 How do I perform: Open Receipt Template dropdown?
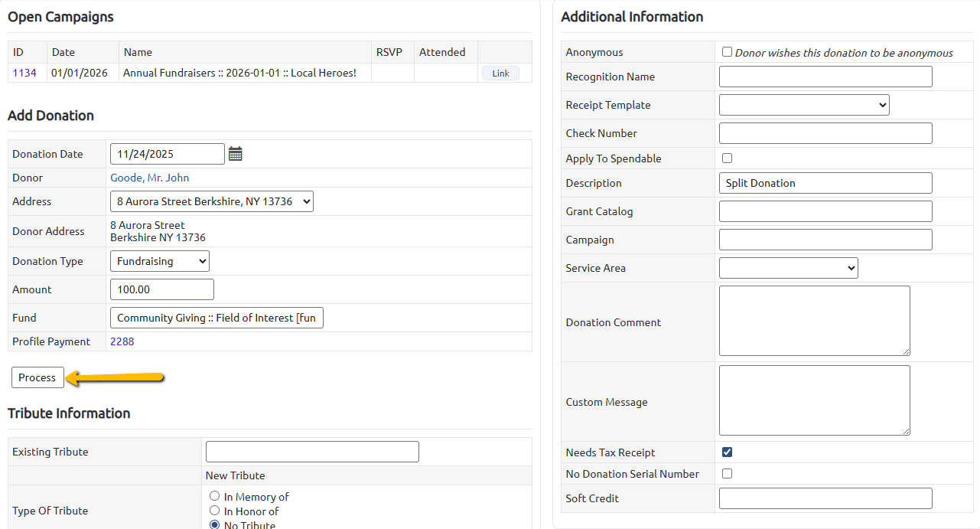804,105
